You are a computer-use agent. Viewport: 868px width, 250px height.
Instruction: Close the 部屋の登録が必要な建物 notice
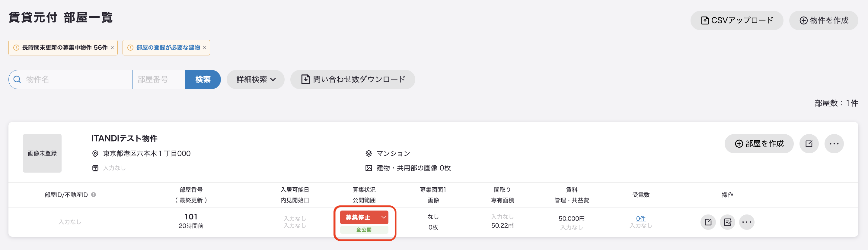(205, 48)
